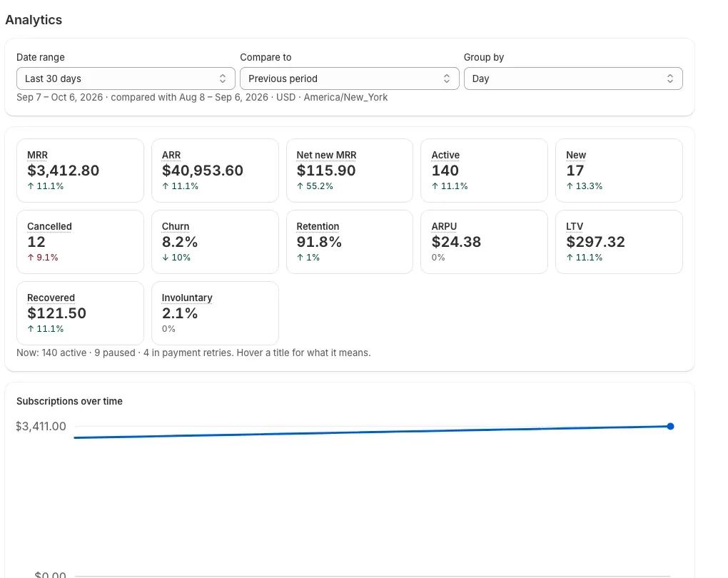Click the LTV metric title
This screenshot has height=578, width=728.
tap(575, 226)
